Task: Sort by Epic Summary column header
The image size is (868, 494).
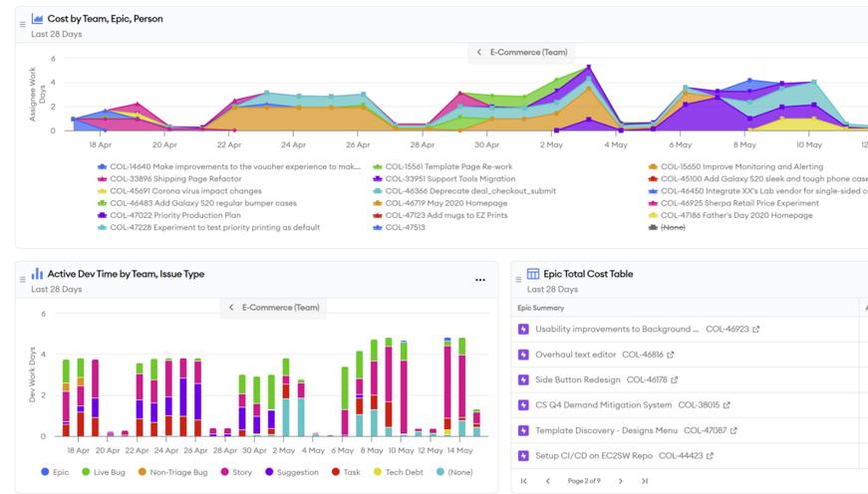Action: click(x=541, y=308)
